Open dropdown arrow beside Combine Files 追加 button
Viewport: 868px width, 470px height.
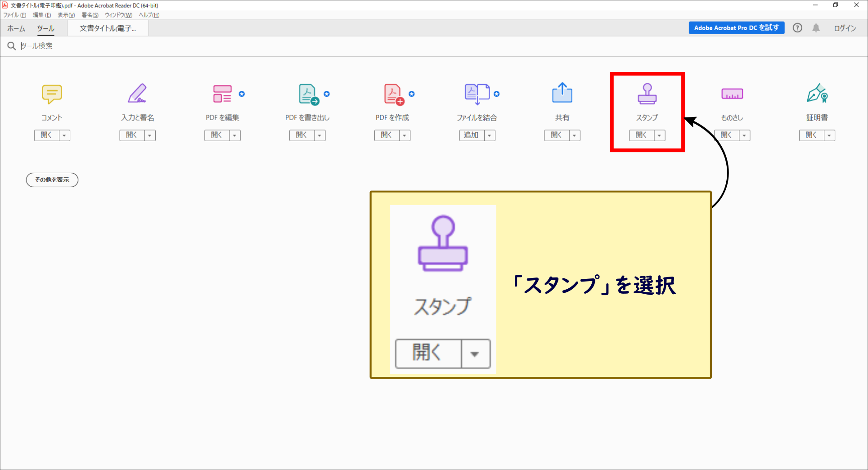point(490,135)
